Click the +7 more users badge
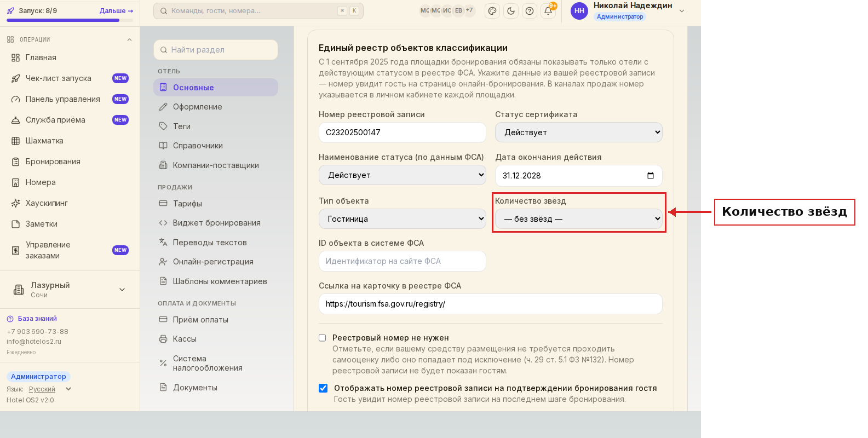 click(469, 10)
